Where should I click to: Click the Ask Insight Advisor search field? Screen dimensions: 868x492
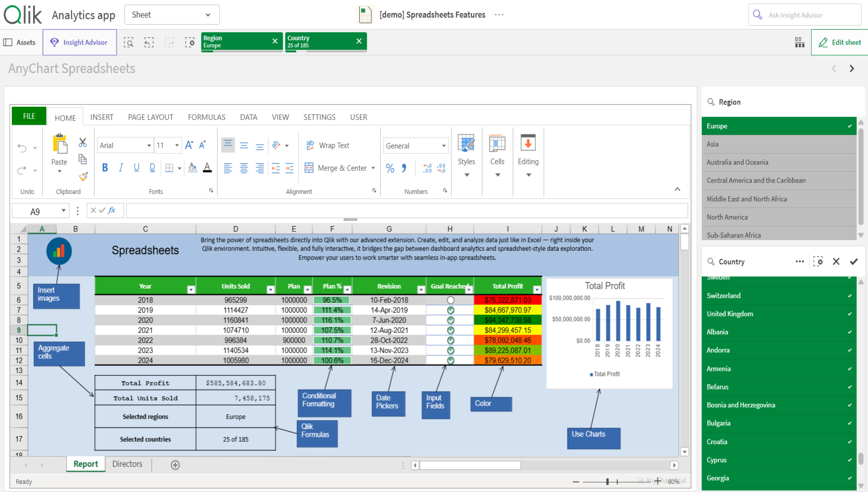click(x=804, y=15)
